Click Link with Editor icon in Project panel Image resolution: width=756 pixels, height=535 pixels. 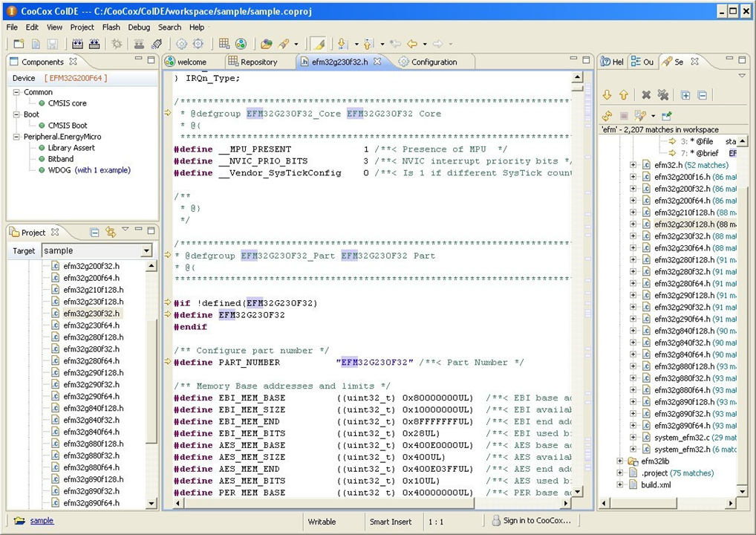coord(111,232)
